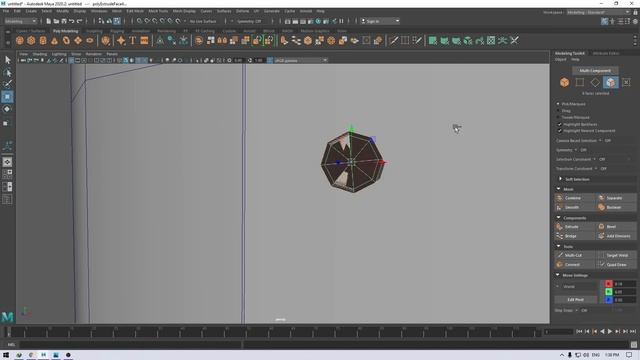Click the Redo arrow icon
The width and height of the screenshot is (640, 360).
tap(80, 21)
